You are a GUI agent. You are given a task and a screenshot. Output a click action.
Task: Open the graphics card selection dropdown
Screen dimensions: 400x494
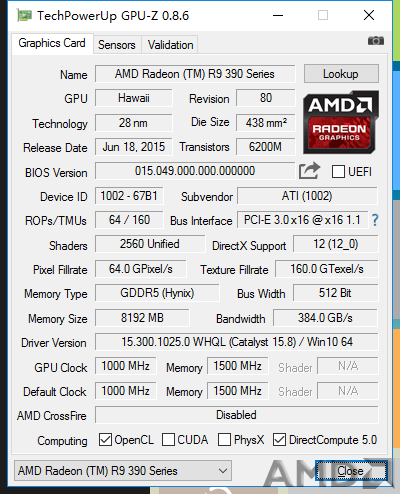click(x=123, y=471)
